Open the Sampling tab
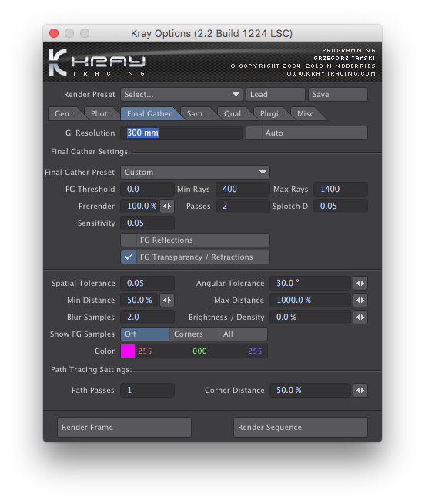Screen dimensions: 425x504 tap(198, 114)
